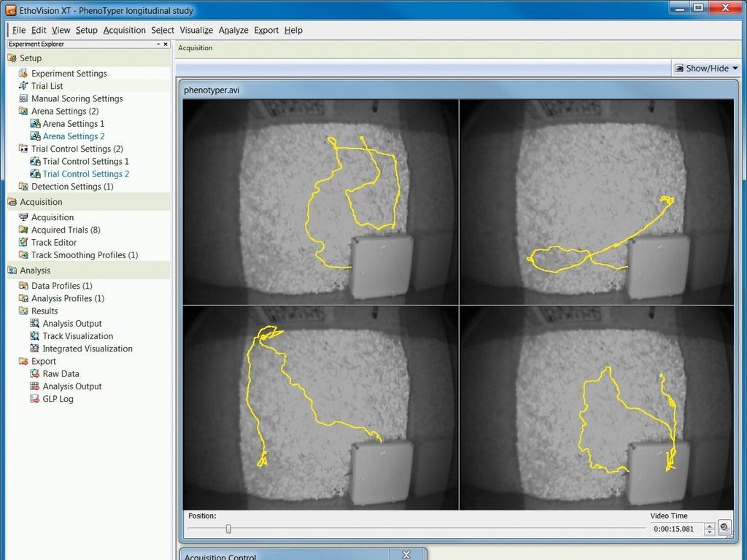Click the bottom-right arena video view
This screenshot has height=560, width=747.
click(x=597, y=408)
